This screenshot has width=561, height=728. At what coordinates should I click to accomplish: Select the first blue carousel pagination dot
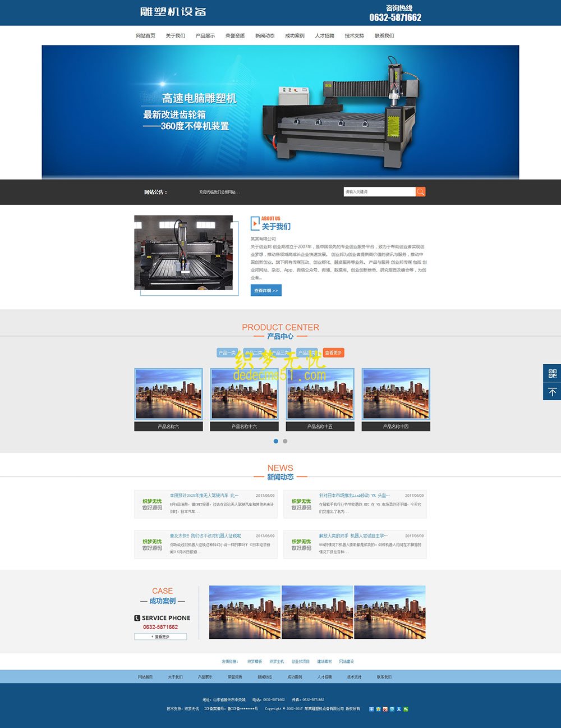[275, 441]
